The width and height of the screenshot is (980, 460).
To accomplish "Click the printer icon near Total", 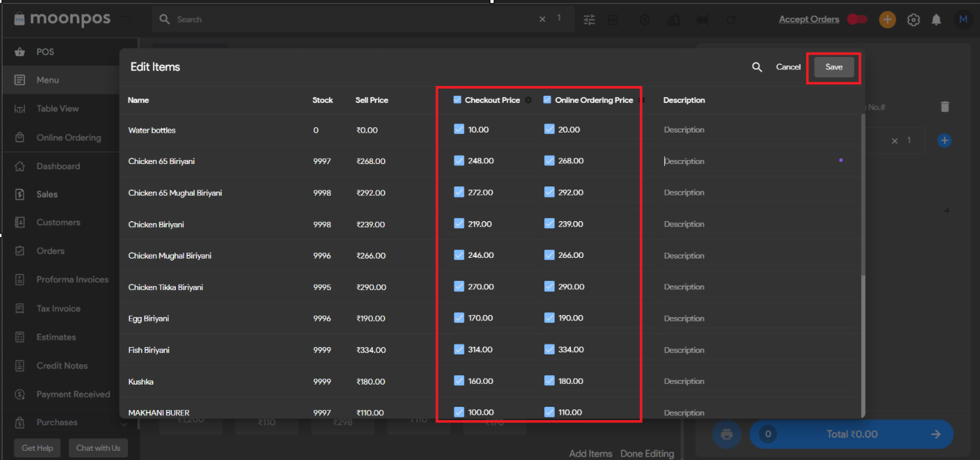I will click(x=727, y=434).
